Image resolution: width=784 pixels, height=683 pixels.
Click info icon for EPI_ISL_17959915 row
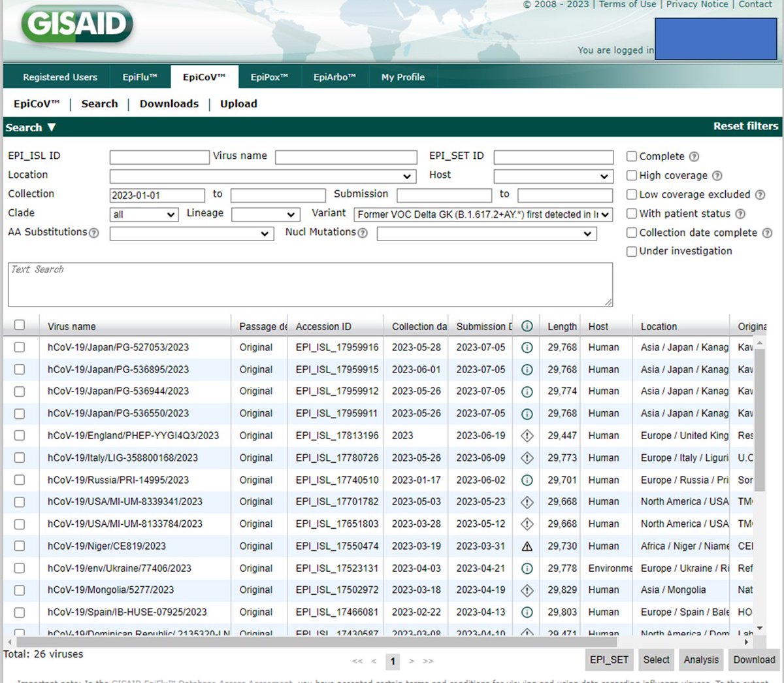pos(527,370)
